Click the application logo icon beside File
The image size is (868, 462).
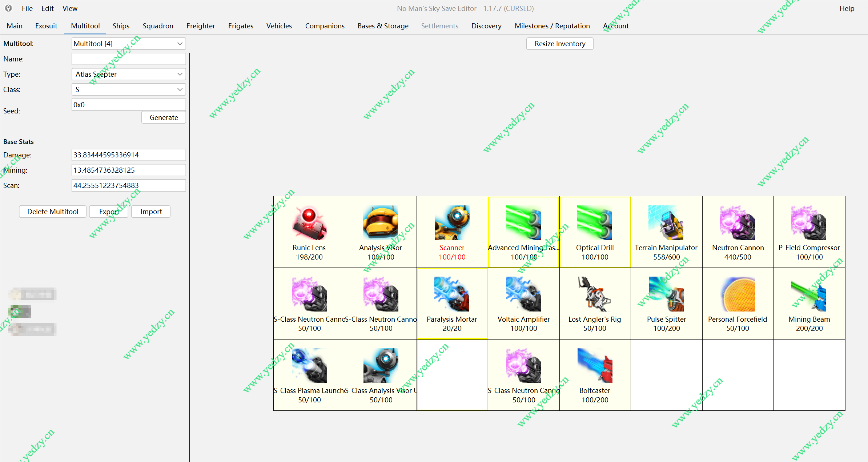click(8, 8)
